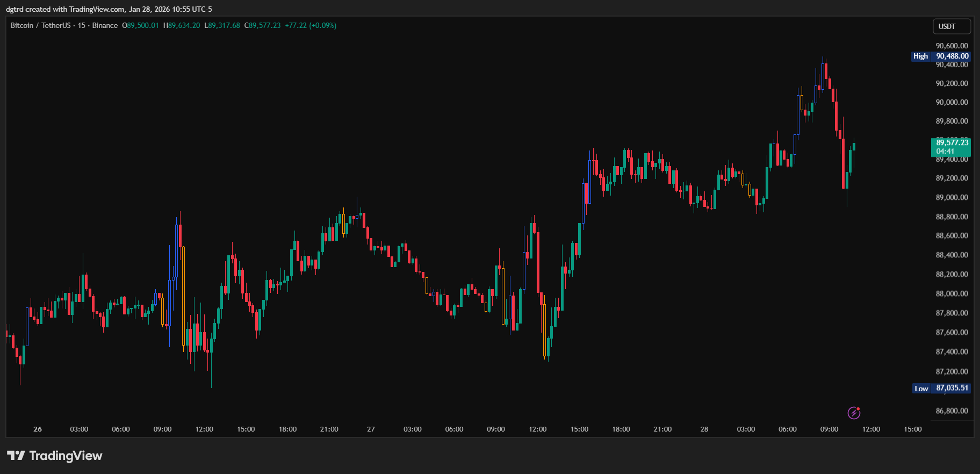The height and width of the screenshot is (474, 980).
Task: Click the open value O89,500.01 in legend
Action: (x=140, y=25)
